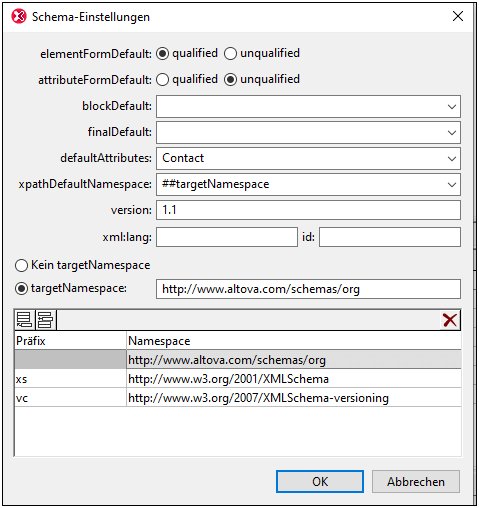Select the http://www.altova.com/schemas/org table cell
The image size is (479, 508).
(294, 359)
